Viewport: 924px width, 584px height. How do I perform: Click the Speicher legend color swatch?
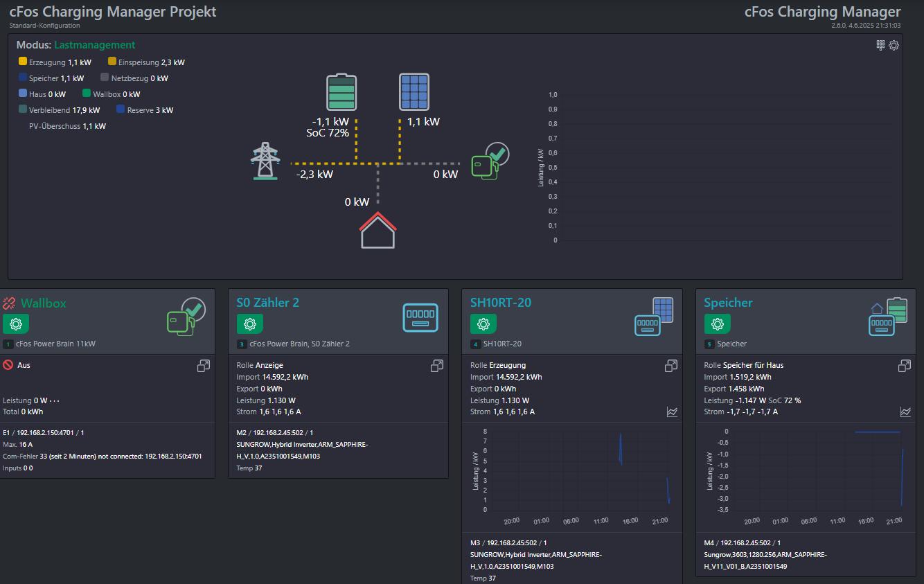coord(23,78)
